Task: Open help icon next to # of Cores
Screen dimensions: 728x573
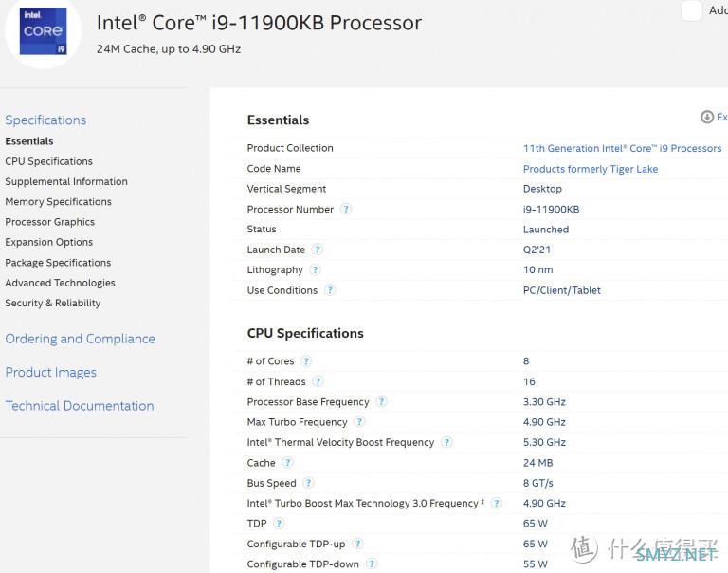Action: pos(306,361)
